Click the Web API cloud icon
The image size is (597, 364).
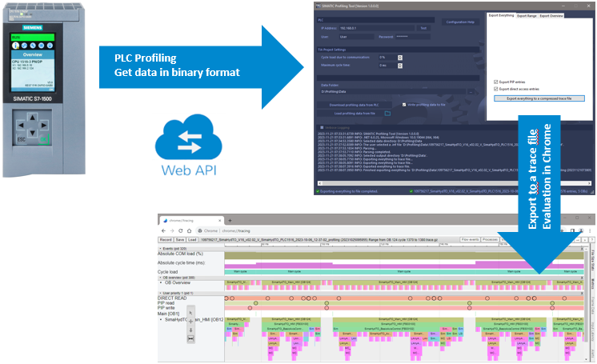tap(189, 137)
